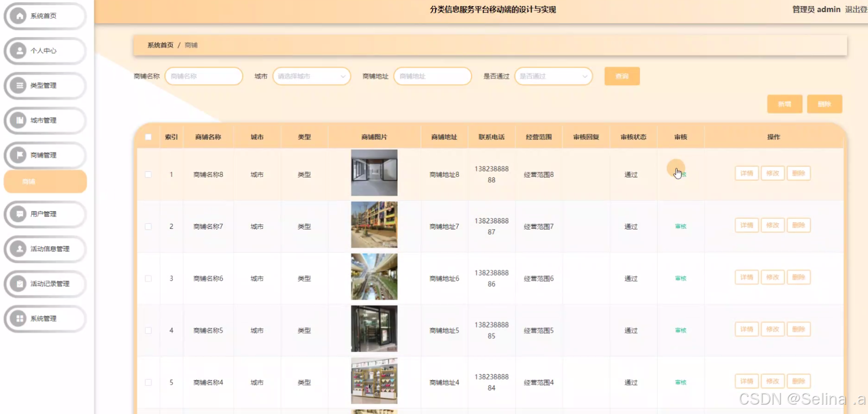This screenshot has height=414, width=868.
Task: Click 删除 for 商铺名称6
Action: [x=798, y=277]
